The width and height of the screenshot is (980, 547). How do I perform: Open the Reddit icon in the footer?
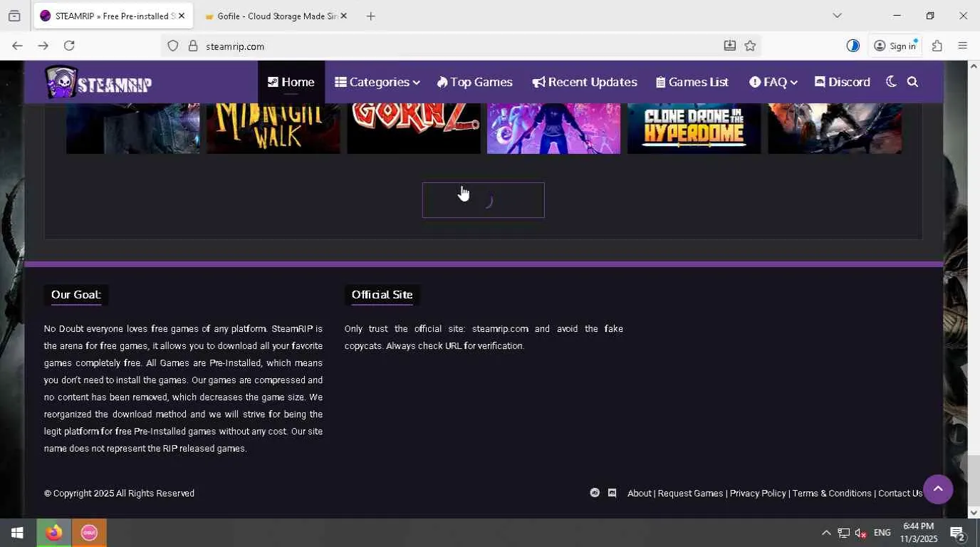click(595, 493)
